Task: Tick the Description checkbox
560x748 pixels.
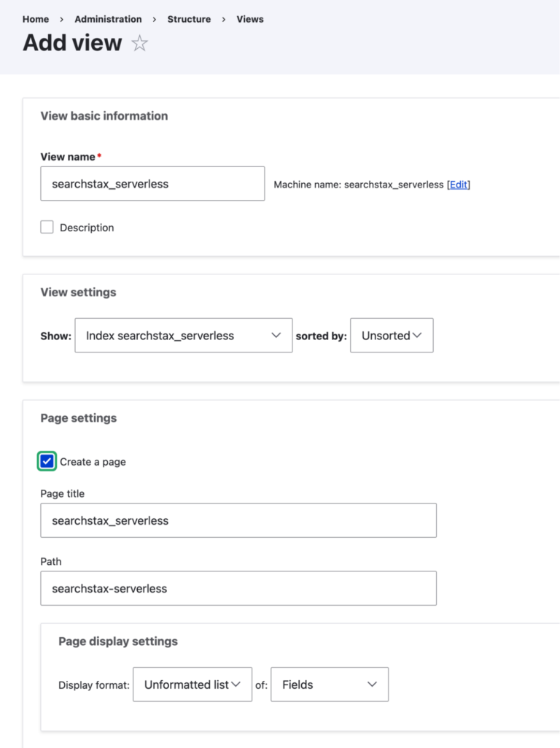Action: click(x=47, y=227)
